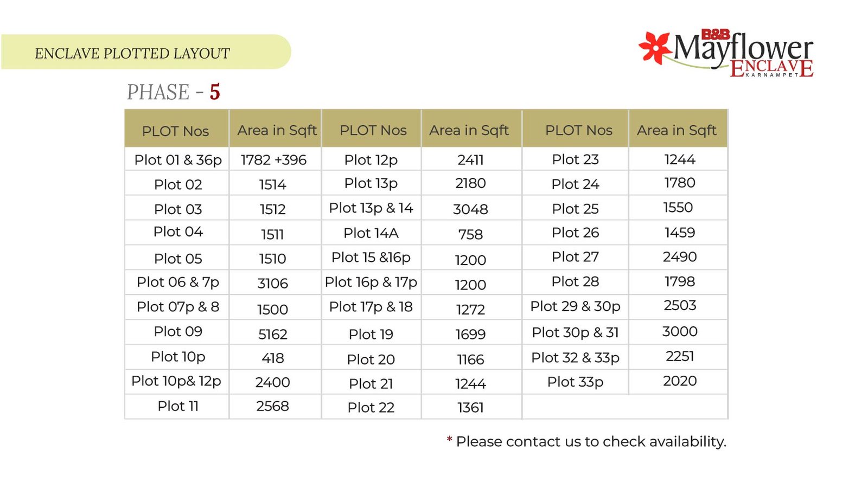This screenshot has width=868, height=482.
Task: Click the 5162 area cell
Action: pyautogui.click(x=272, y=334)
